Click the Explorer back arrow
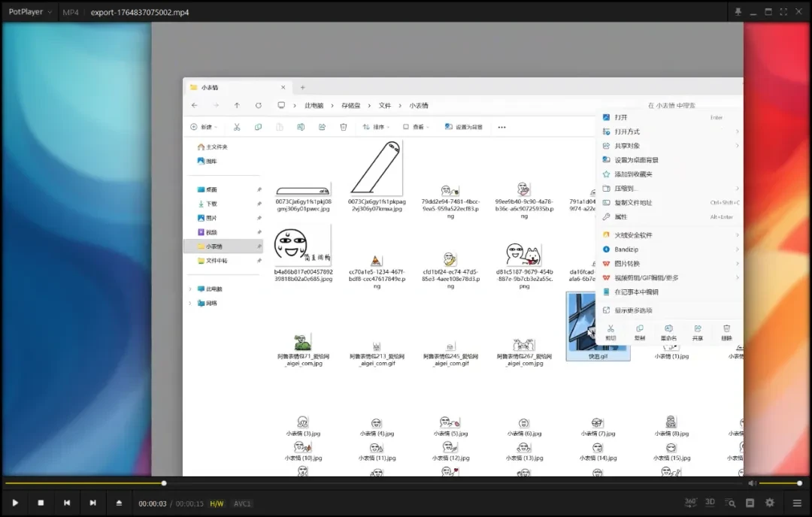 pyautogui.click(x=195, y=105)
